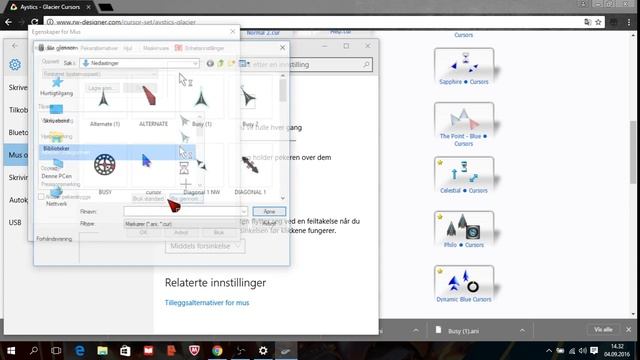Click the Vis alle downloads button

[x=603, y=329]
